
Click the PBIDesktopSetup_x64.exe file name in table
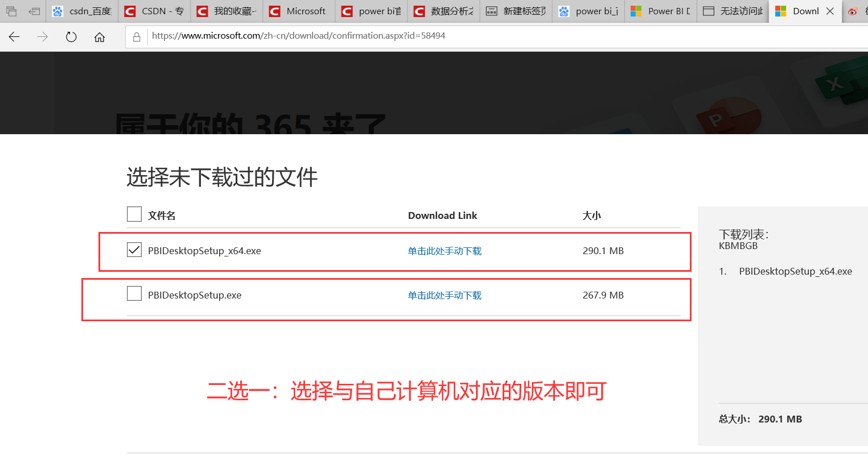pyautogui.click(x=204, y=251)
